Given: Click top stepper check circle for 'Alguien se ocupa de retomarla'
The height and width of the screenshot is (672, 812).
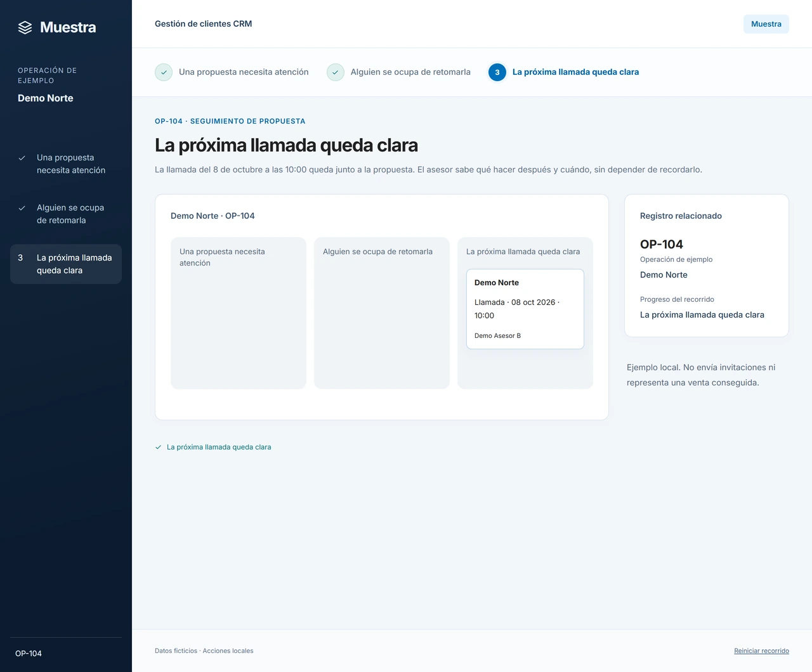Looking at the screenshot, I should pos(336,72).
